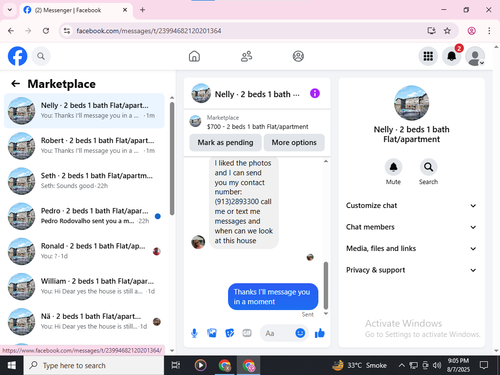500x375 pixels.
Task: Open the media player taskbar icon
Action: click(x=200, y=365)
